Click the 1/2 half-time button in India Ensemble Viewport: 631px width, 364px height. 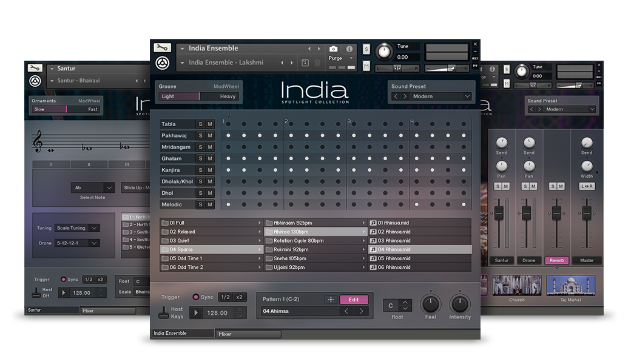(225, 297)
